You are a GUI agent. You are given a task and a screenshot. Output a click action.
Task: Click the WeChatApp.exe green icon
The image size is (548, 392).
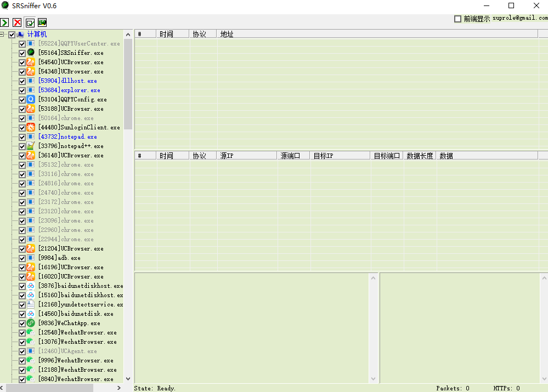tap(31, 323)
